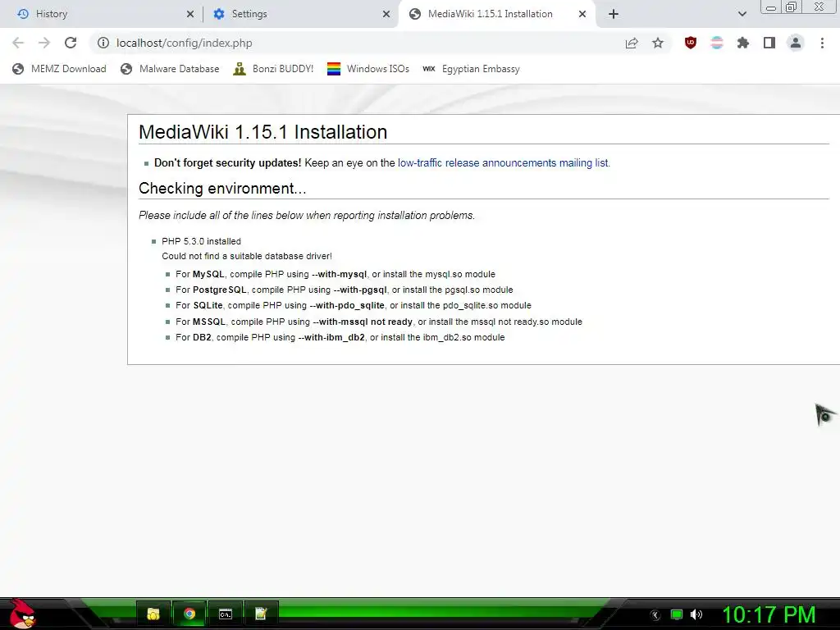Image resolution: width=840 pixels, height=630 pixels.
Task: Click the 'Checking environment...' heading
Action: click(x=222, y=189)
